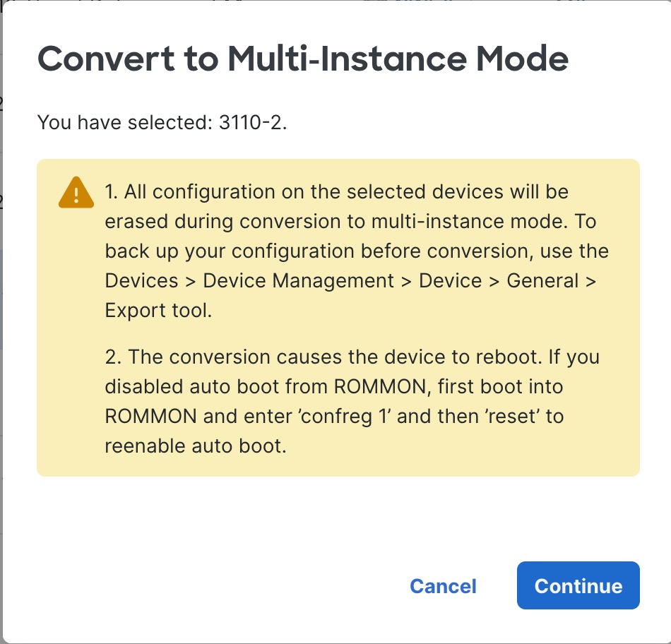Click the Convert to Multi-Instance Mode title
The width and height of the screenshot is (671, 644).
(x=304, y=59)
